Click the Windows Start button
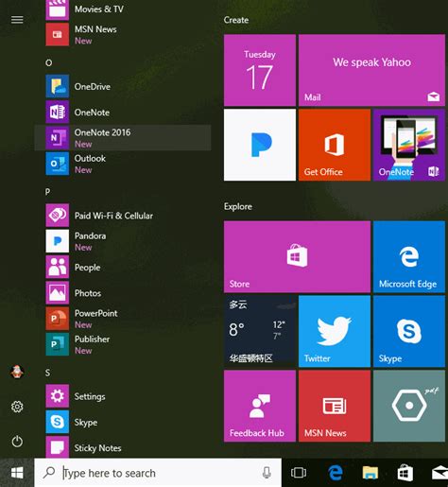The width and height of the screenshot is (448, 487). coord(17,473)
